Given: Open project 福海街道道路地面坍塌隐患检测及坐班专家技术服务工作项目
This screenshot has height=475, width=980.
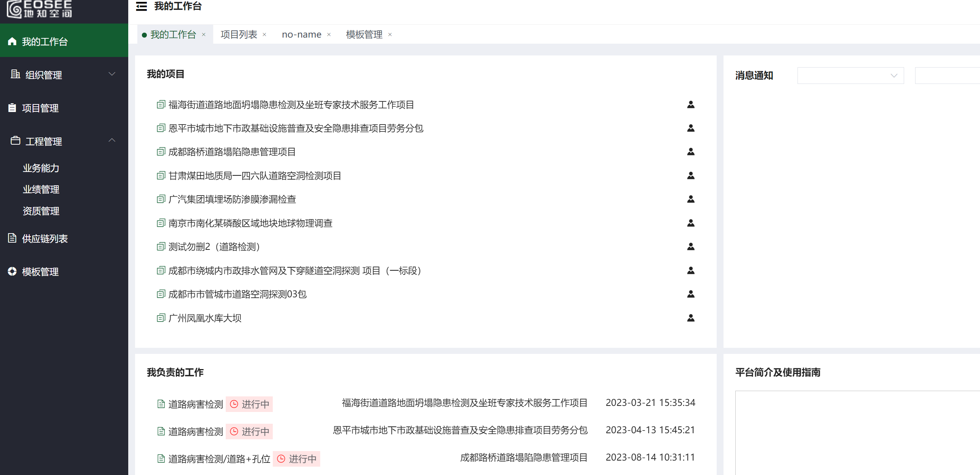Looking at the screenshot, I should [x=291, y=105].
